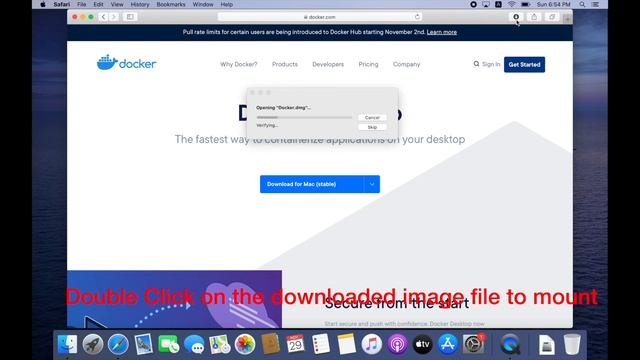Open Notification Center in the menu bar
Image resolution: width=640 pixels, height=360 pixels.
(x=596, y=4)
